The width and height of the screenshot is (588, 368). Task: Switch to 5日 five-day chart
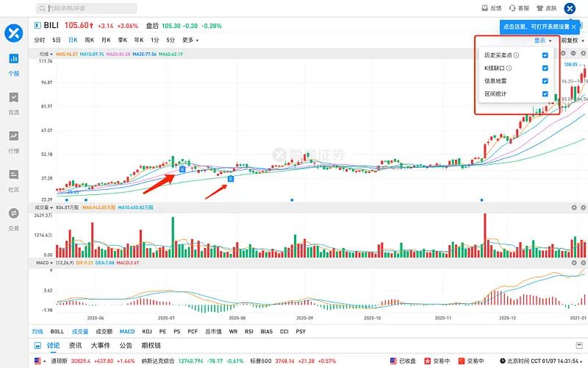click(57, 40)
